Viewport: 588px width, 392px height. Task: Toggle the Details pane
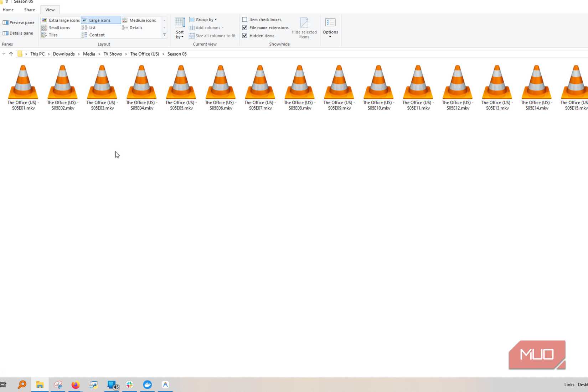18,33
